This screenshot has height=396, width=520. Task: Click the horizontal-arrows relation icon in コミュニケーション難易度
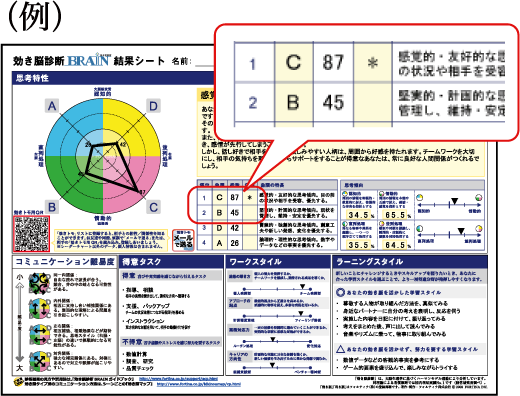point(39,334)
